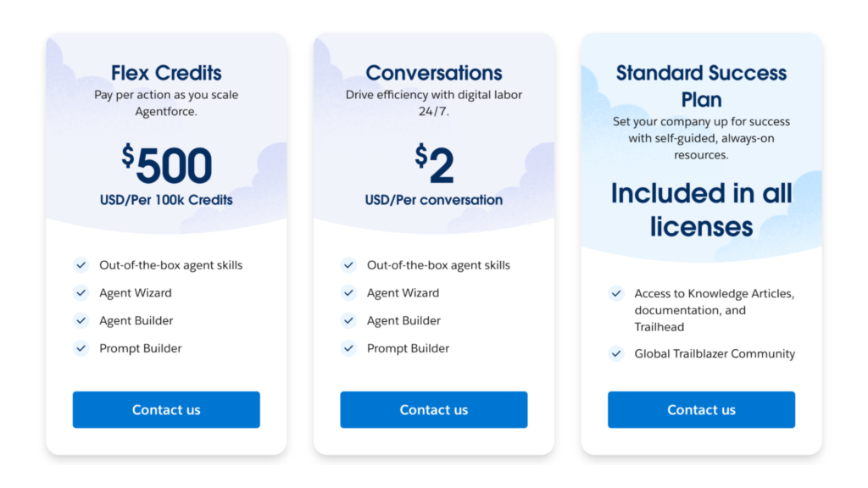Click checkmark beside Flex Credits Agent Wizard
Image resolution: width=868 pixels, height=488 pixels.
pyautogui.click(x=81, y=292)
